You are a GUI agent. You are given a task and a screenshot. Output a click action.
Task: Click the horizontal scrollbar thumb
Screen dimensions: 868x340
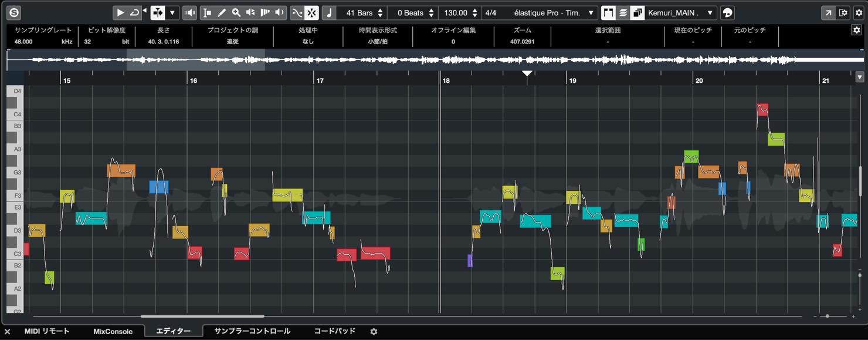(202, 316)
